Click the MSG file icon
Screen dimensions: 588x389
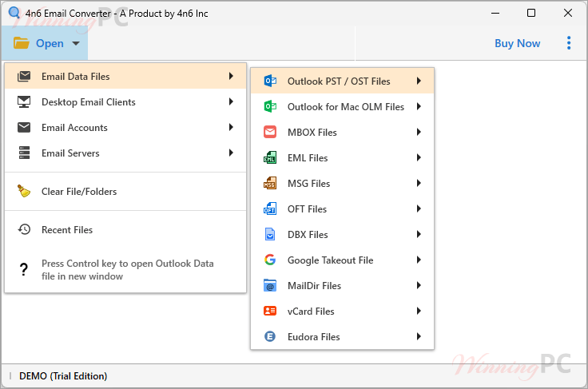coord(270,183)
